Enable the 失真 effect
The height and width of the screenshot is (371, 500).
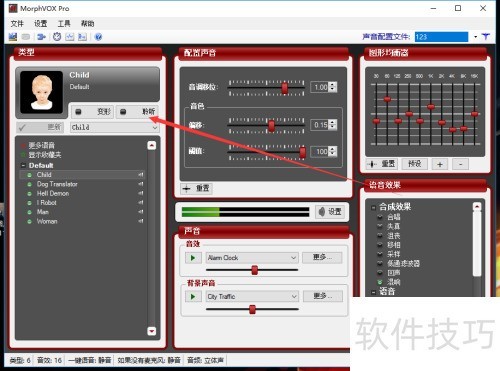coord(380,226)
